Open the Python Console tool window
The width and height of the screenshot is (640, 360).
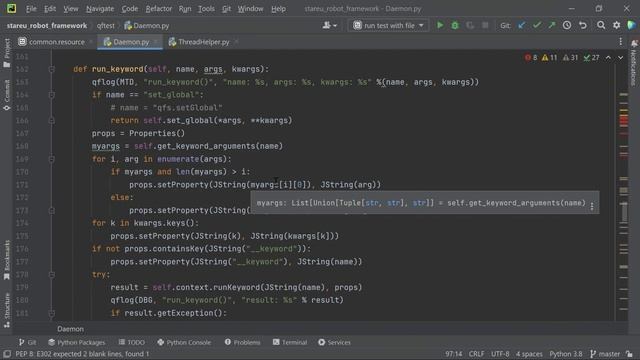coord(184,342)
